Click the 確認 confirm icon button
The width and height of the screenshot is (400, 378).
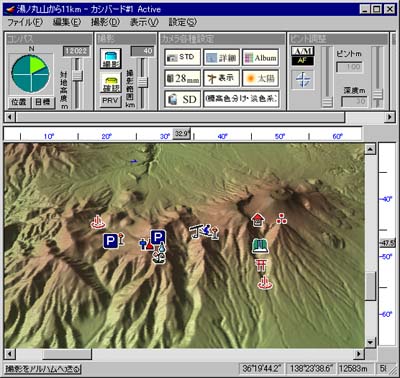pyautogui.click(x=111, y=83)
